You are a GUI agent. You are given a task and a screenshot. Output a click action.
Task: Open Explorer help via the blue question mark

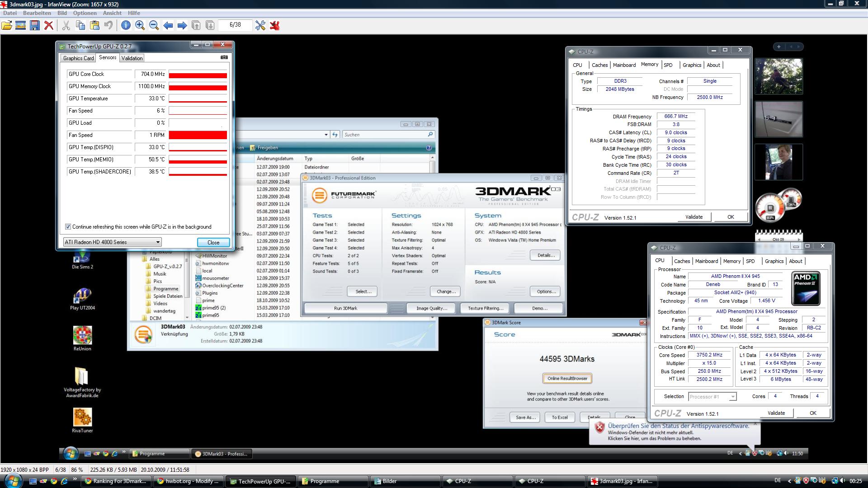click(x=429, y=148)
